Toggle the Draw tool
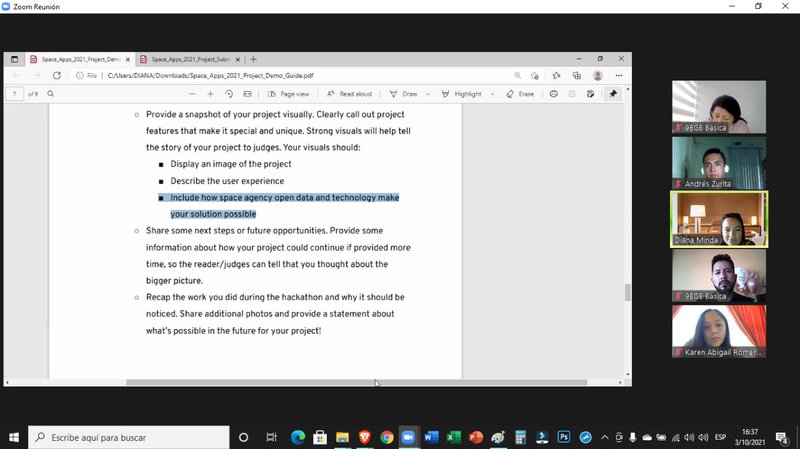Viewport: 800px width, 449px height. (403, 94)
